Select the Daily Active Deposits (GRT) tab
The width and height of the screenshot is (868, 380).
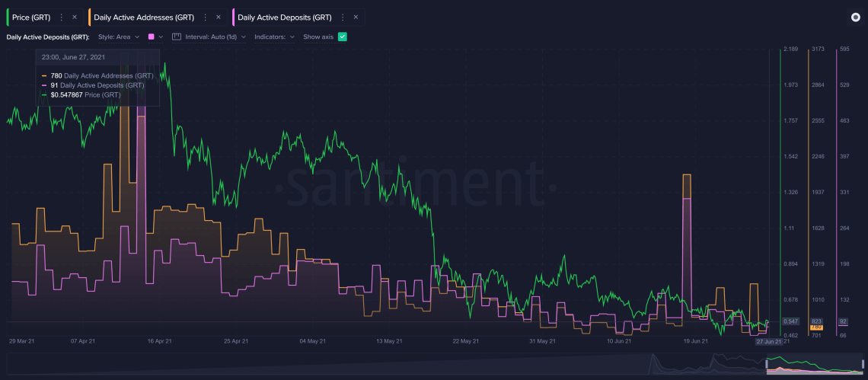tap(284, 17)
